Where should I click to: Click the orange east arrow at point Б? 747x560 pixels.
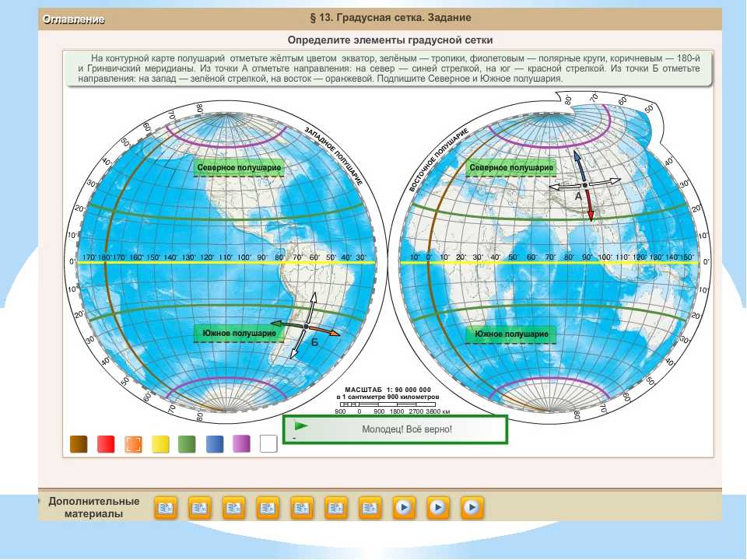point(325,331)
